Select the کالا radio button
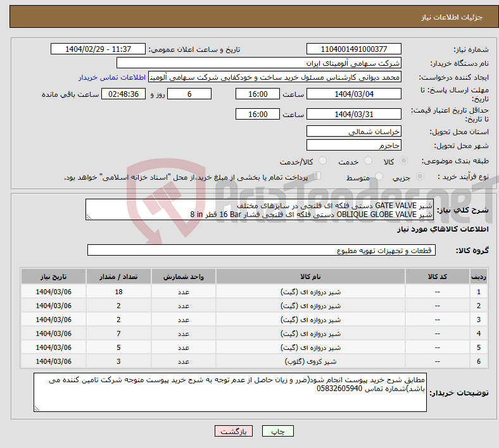The height and width of the screenshot is (448, 499). [403, 161]
